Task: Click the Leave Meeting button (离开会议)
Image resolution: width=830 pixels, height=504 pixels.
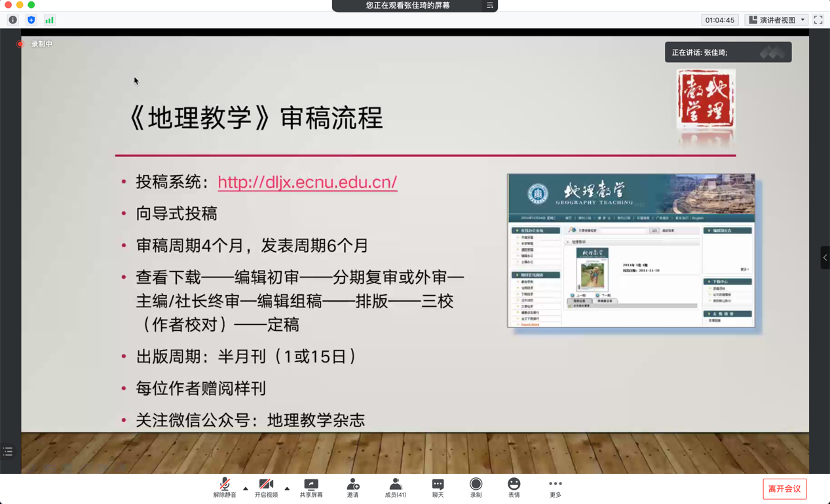Action: (784, 488)
